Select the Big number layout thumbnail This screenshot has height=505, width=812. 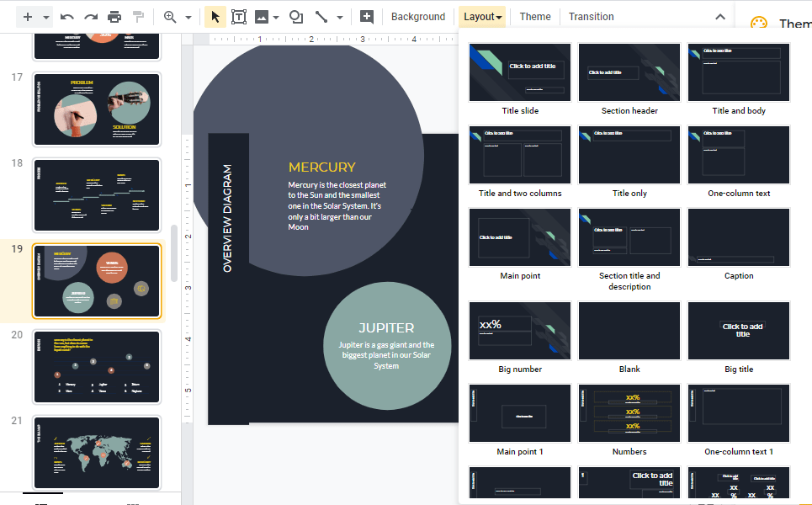519,330
